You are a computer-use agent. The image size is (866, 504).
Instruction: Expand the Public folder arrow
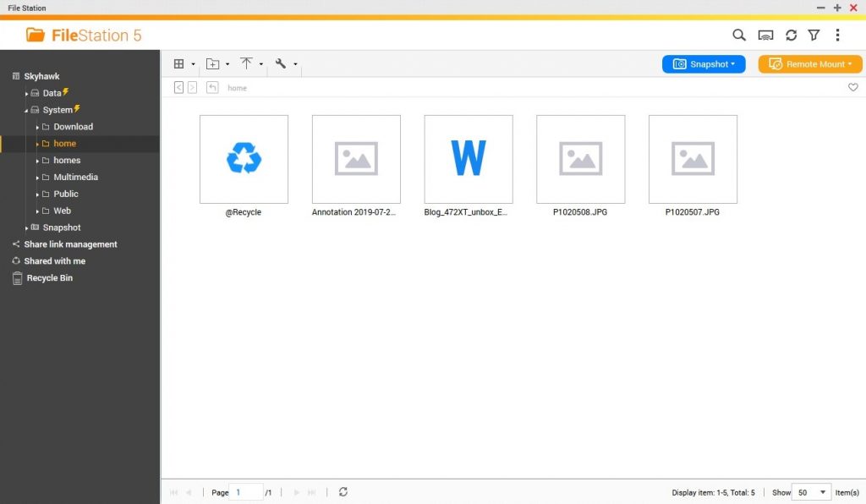(x=37, y=194)
